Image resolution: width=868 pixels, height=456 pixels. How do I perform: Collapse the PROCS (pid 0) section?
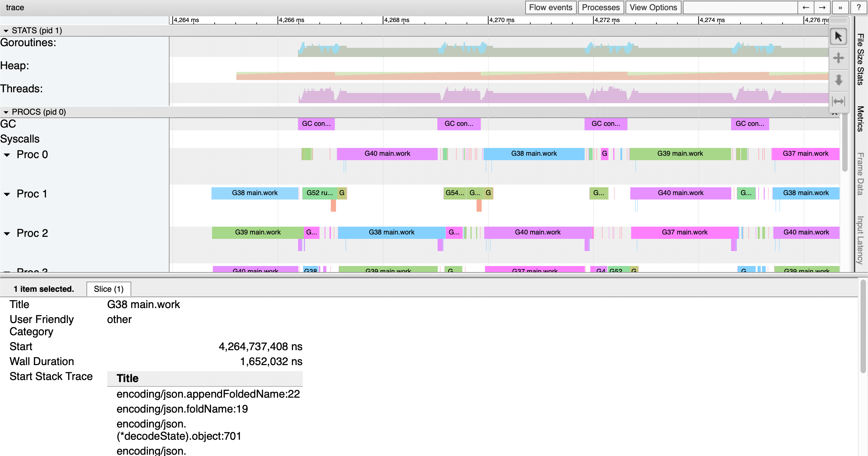[x=6, y=112]
